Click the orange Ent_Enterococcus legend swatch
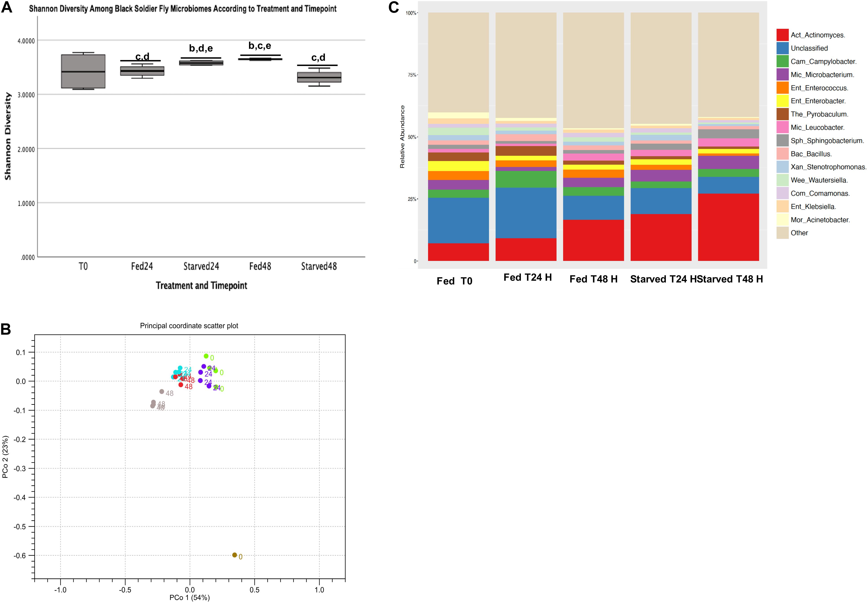 pyautogui.click(x=782, y=88)
